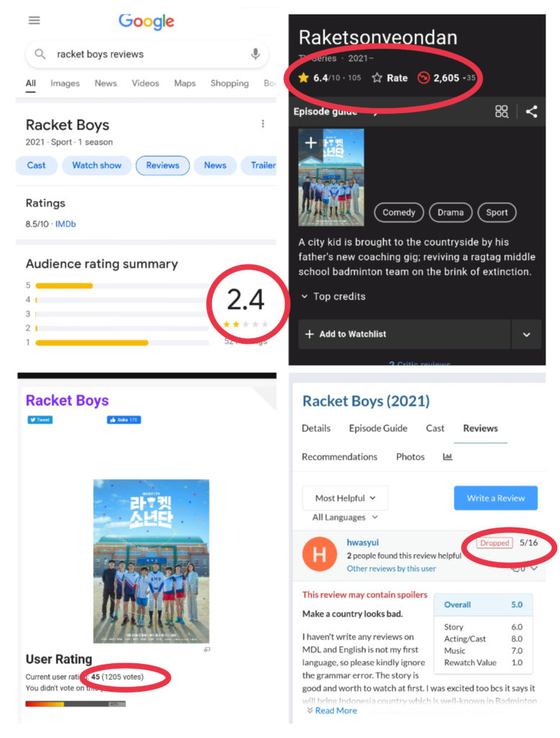Switch to the Images search tab
The width and height of the screenshot is (560, 738).
click(65, 84)
